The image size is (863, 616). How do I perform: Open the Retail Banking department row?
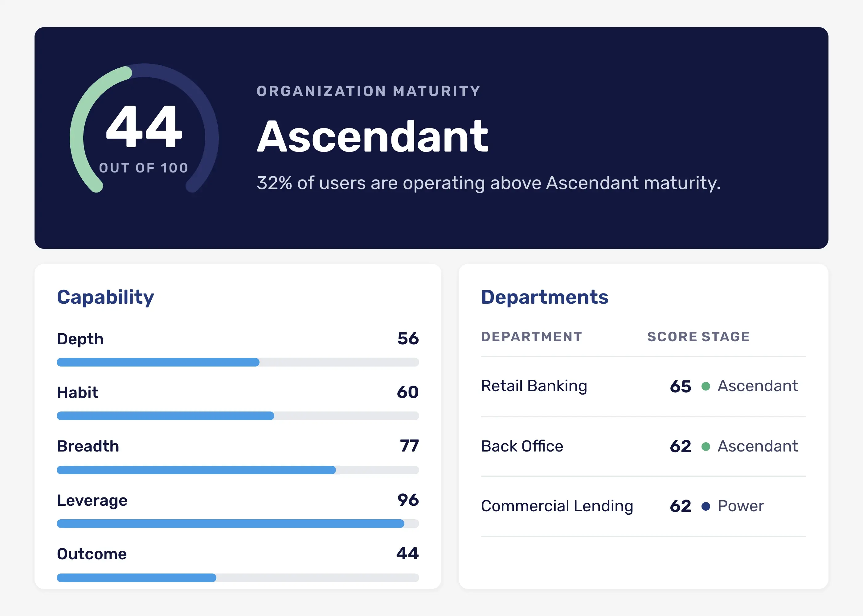(643, 387)
